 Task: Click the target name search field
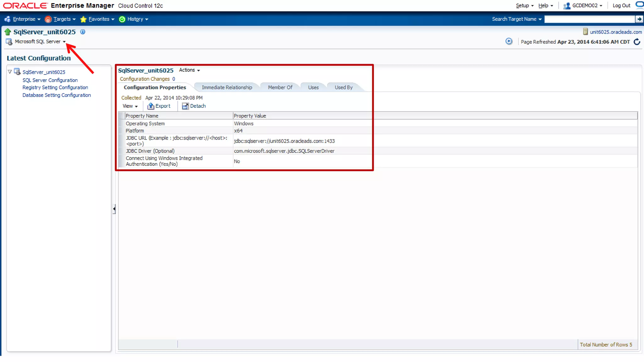coord(590,19)
